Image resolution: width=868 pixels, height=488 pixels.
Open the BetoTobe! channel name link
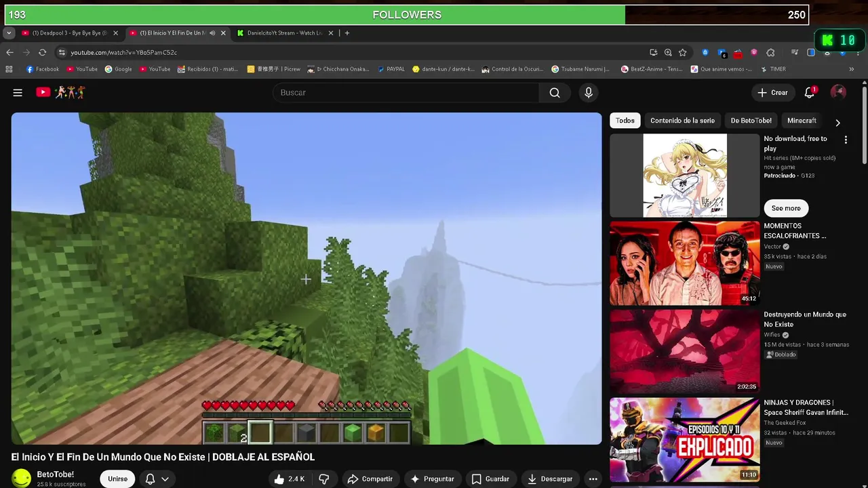click(56, 474)
